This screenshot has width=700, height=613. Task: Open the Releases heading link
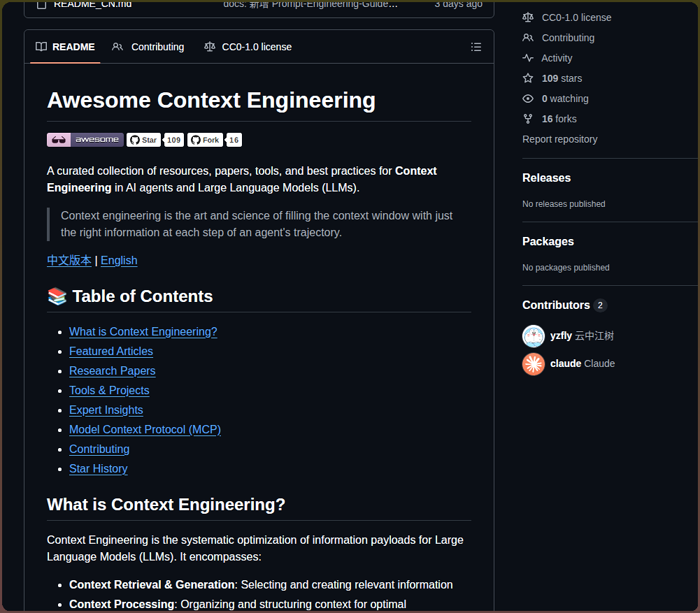(546, 178)
